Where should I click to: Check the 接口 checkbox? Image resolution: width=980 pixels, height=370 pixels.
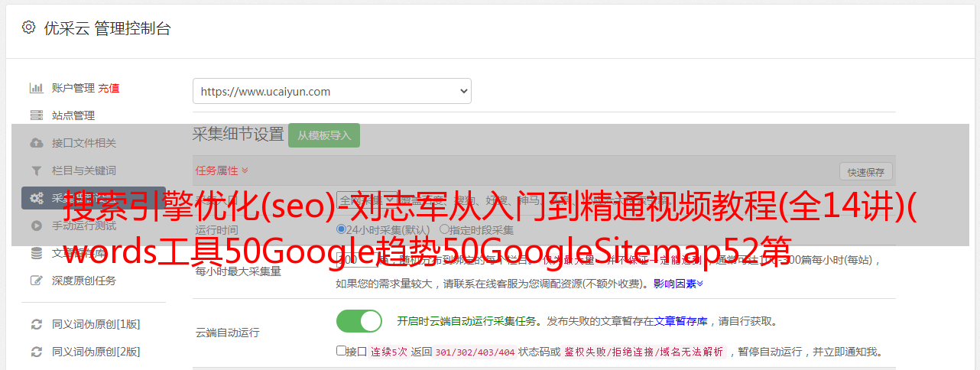coord(341,352)
